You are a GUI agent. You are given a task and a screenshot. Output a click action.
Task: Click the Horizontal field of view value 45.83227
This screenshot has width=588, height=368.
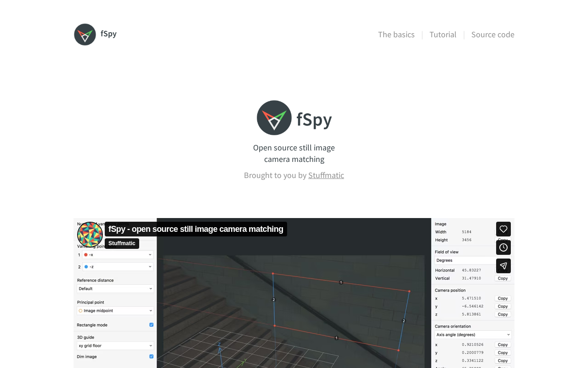(471, 270)
